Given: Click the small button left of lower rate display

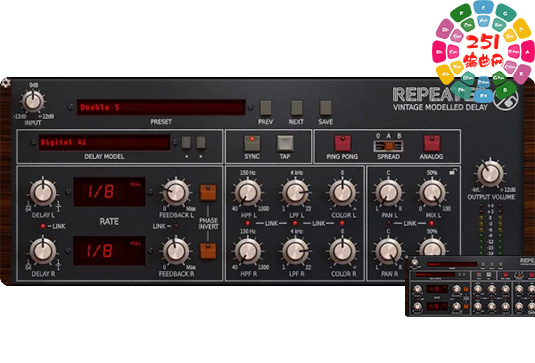Looking at the screenshot, I should [68, 251].
